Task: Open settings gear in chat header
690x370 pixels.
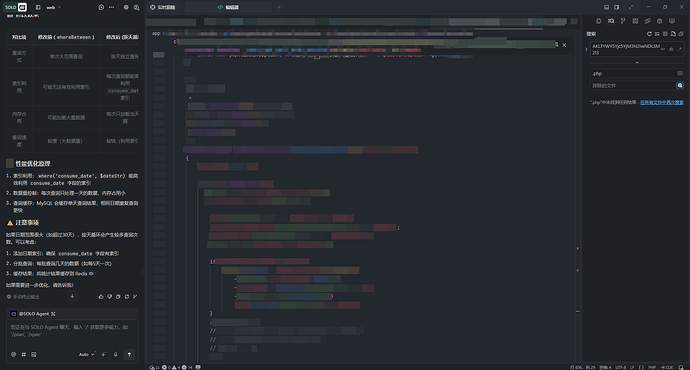Action: coord(126,7)
